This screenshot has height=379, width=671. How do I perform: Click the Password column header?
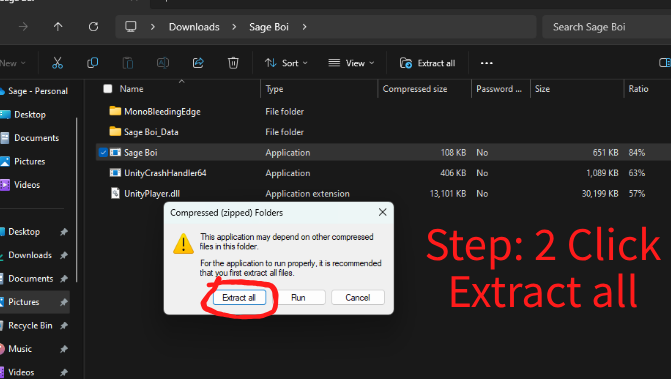[x=499, y=89]
